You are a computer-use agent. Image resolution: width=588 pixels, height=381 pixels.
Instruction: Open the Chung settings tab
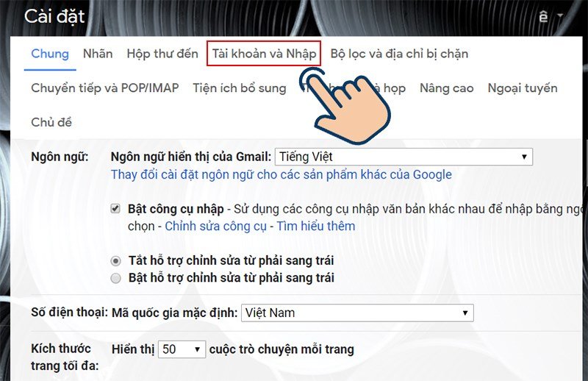click(50, 54)
